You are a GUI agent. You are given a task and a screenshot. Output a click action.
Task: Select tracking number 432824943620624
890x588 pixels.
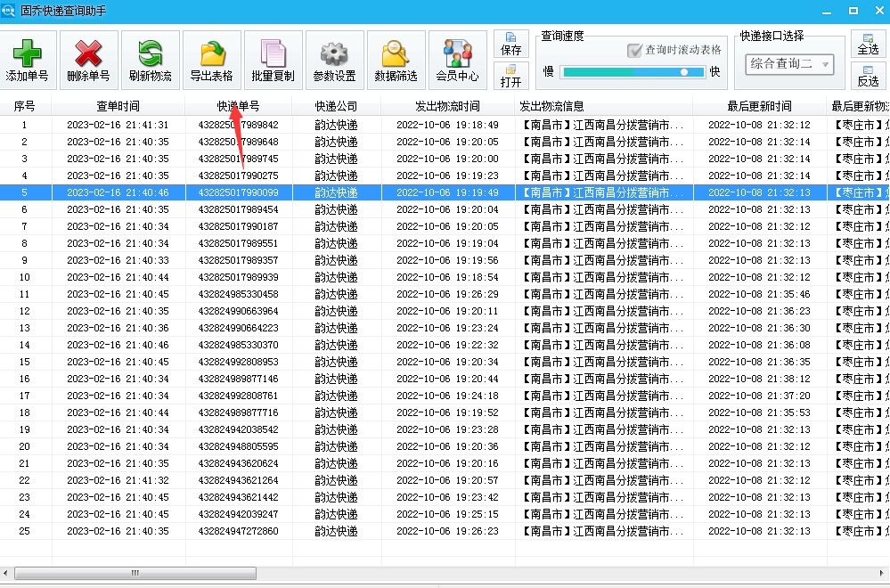point(239,463)
